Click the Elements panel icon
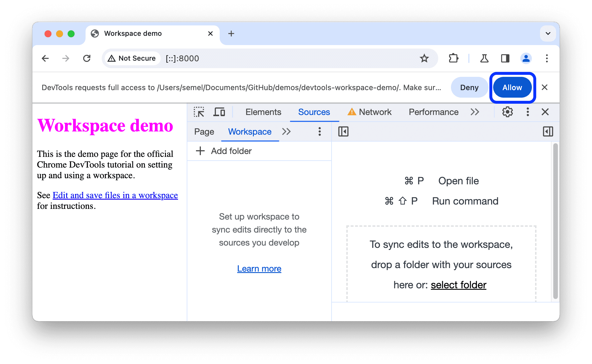 [x=262, y=112]
